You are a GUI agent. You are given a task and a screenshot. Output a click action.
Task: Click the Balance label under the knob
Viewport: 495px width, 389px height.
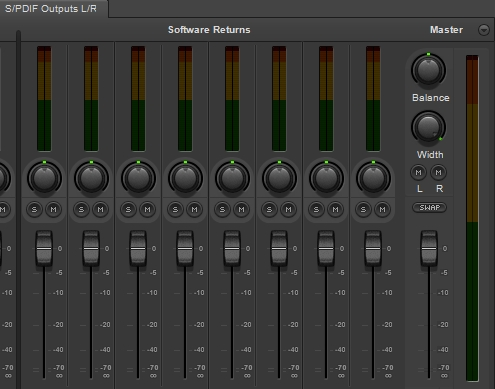tap(431, 98)
